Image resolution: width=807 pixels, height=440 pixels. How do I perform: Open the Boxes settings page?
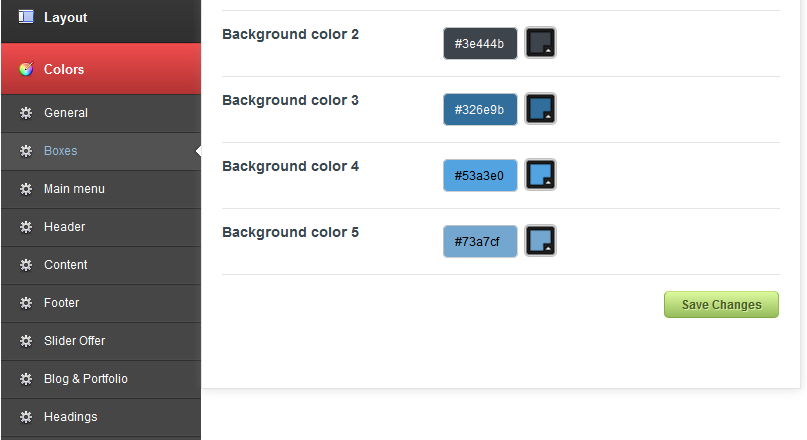point(61,151)
